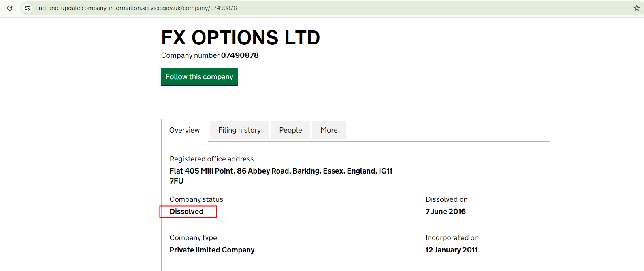The width and height of the screenshot is (644, 271).
Task: Click the incorporation date 12 January 2011
Action: (451, 250)
